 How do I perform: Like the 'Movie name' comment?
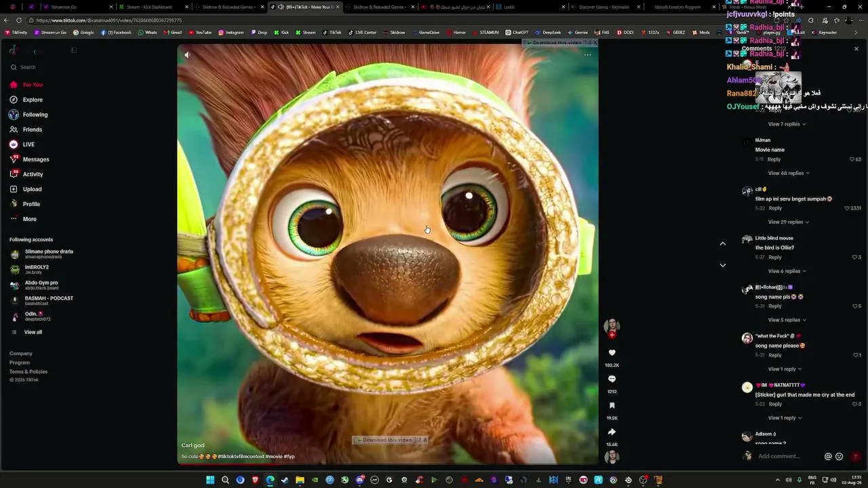(x=852, y=159)
